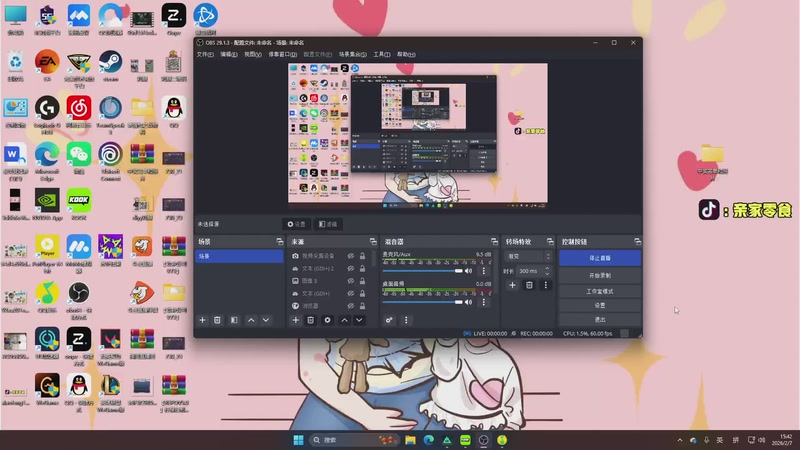800x450 pixels.
Task: Mute the 桌面音频 channel speaker icon
Action: pos(468,302)
